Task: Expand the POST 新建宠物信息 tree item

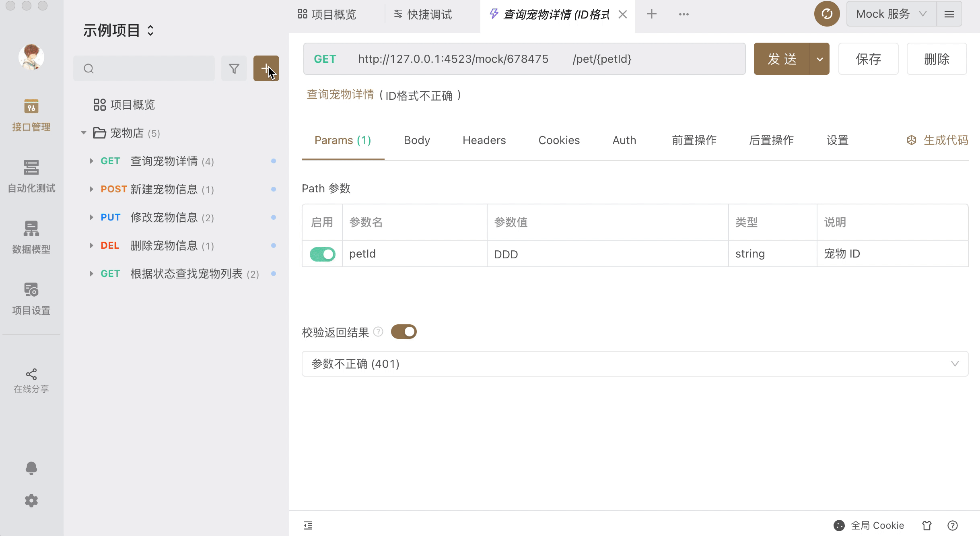Action: point(91,189)
